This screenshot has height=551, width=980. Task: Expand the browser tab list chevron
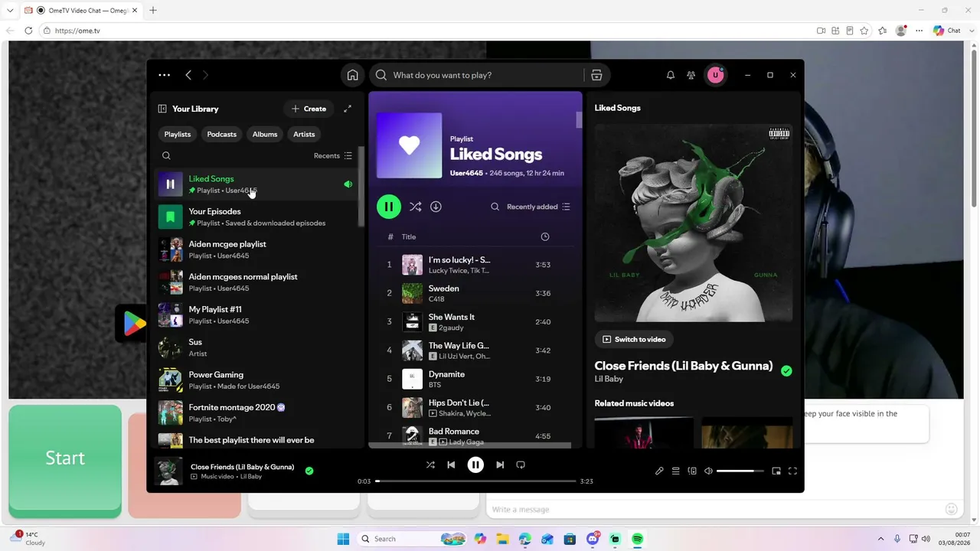tap(10, 11)
